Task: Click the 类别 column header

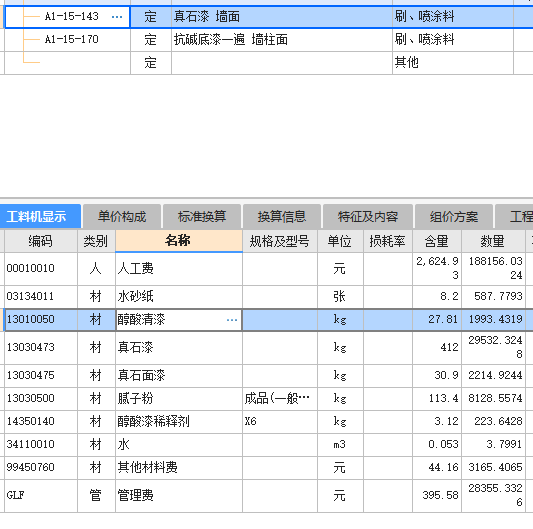Action: point(96,241)
